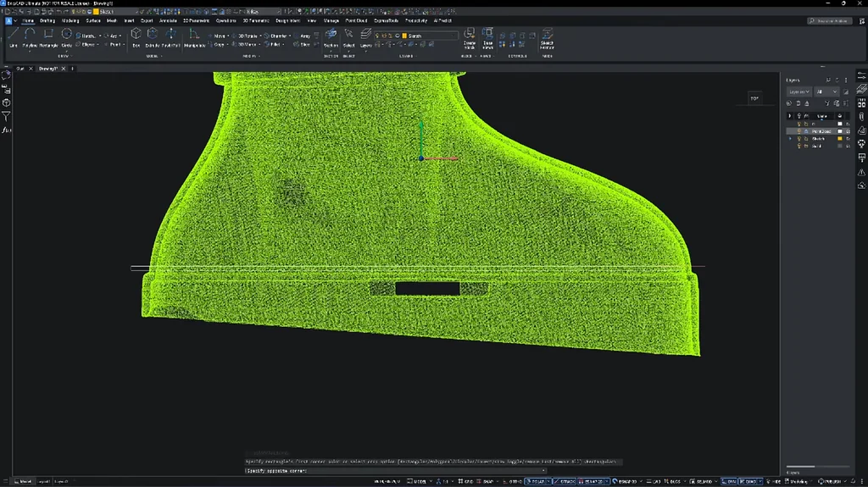Toggle lightbulb visibility of Solid layer
Screen dimensions: 868x487
[798, 146]
